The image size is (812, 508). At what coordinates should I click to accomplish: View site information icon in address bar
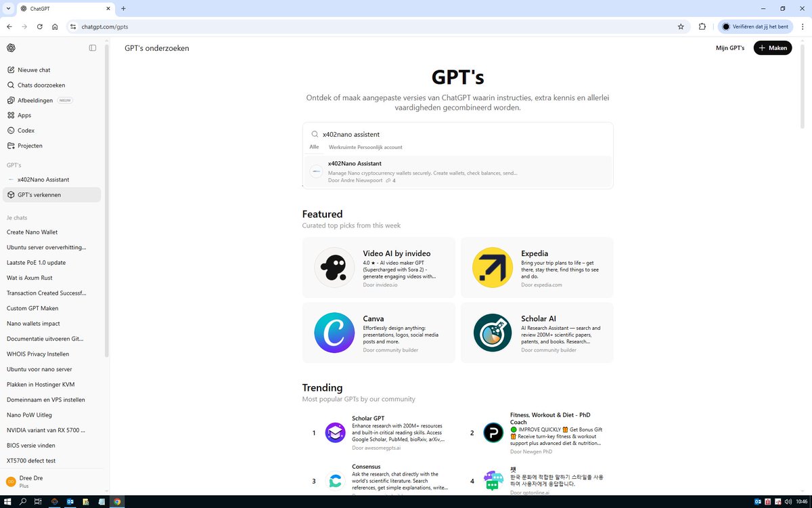[73, 26]
